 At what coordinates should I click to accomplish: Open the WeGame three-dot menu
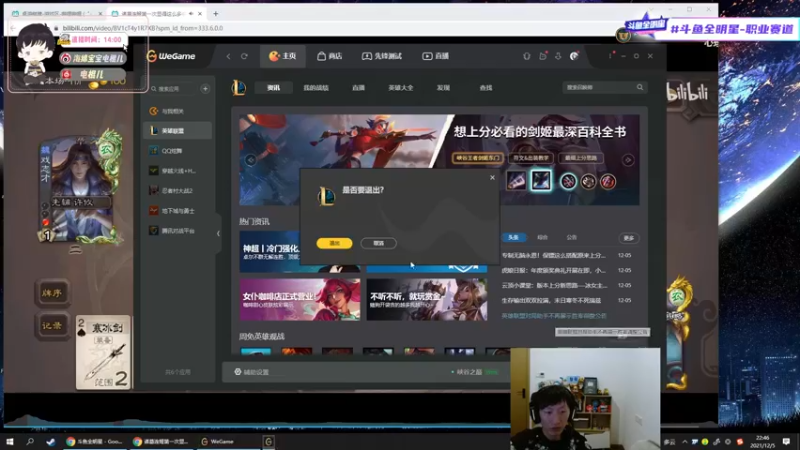[610, 56]
